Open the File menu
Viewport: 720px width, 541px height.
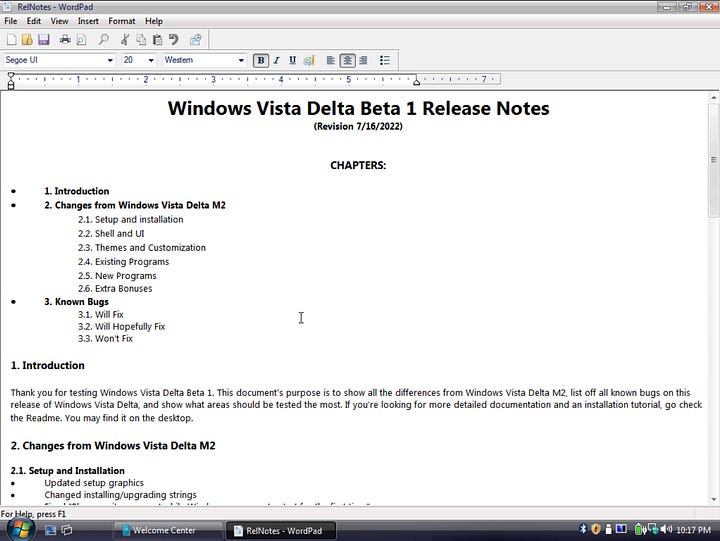[11, 21]
